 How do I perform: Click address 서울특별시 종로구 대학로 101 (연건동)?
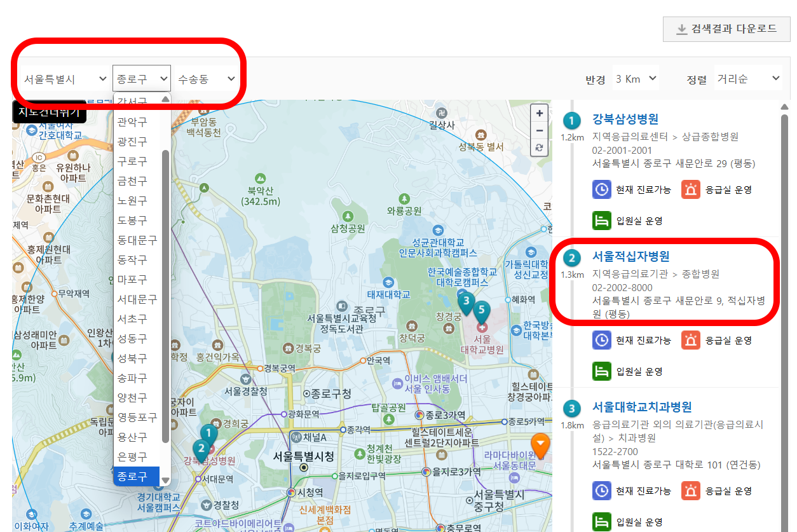click(676, 465)
